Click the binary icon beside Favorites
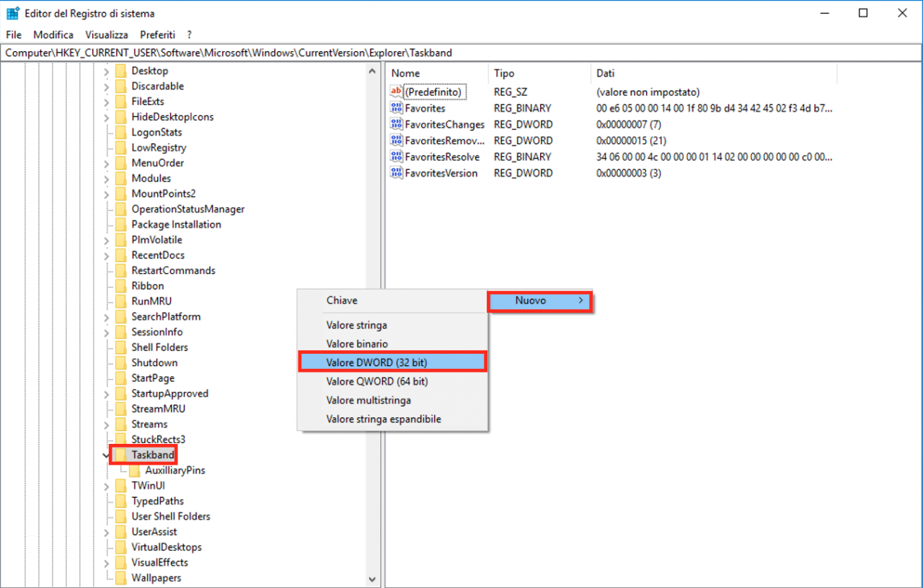The width and height of the screenshot is (923, 588). pos(396,108)
